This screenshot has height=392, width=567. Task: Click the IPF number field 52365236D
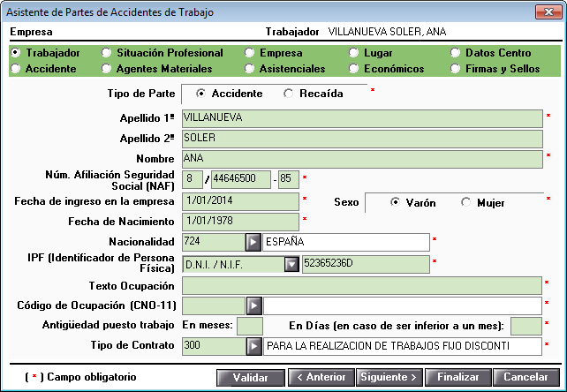(x=366, y=264)
